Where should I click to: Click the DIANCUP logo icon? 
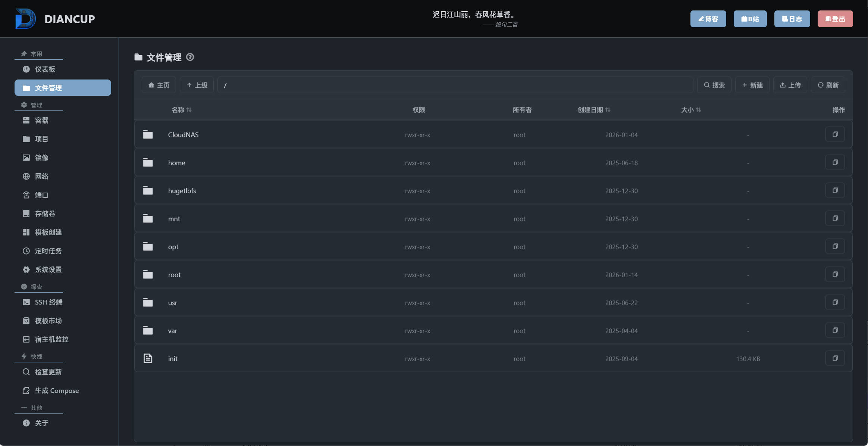[25, 19]
